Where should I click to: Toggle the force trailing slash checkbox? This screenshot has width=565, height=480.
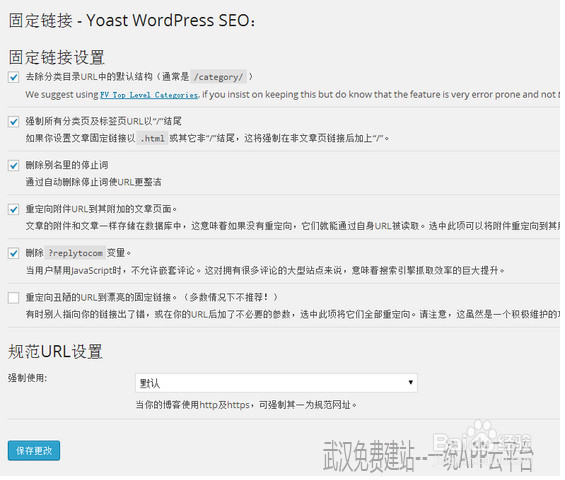[x=14, y=121]
